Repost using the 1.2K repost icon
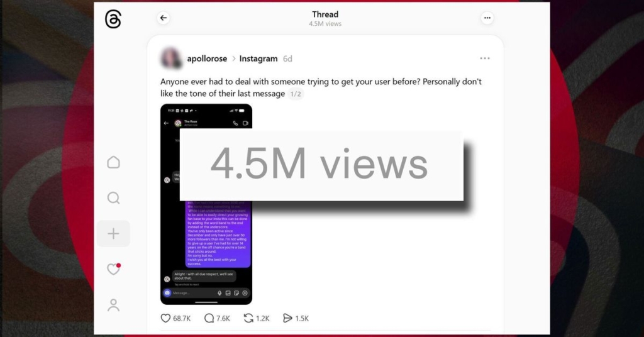The height and width of the screenshot is (337, 644). [x=248, y=318]
